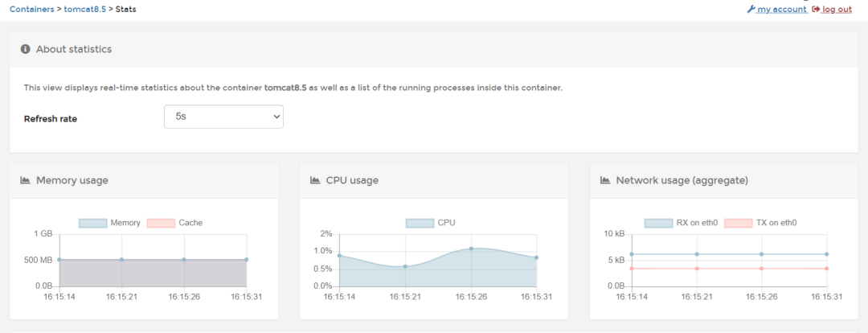Viewport: 868px width, 333px height.
Task: Open the Refresh rate dropdown
Action: tap(223, 117)
